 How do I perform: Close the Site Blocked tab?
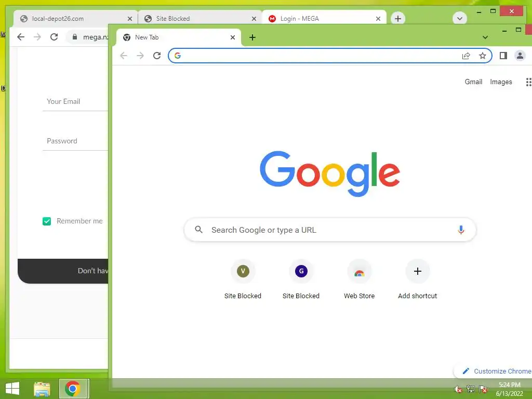click(x=254, y=19)
